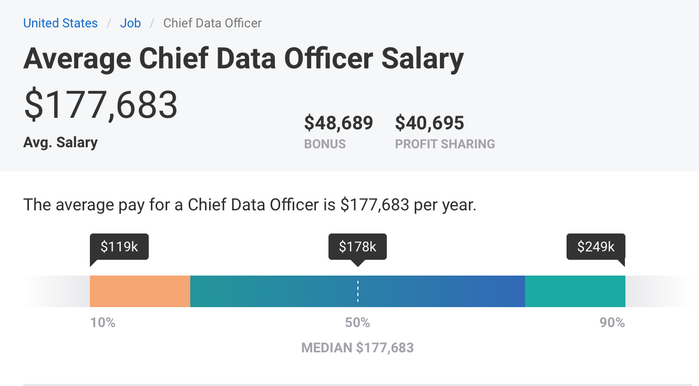Open the United States breadcrumb link
The width and height of the screenshot is (699, 386).
pyautogui.click(x=60, y=23)
